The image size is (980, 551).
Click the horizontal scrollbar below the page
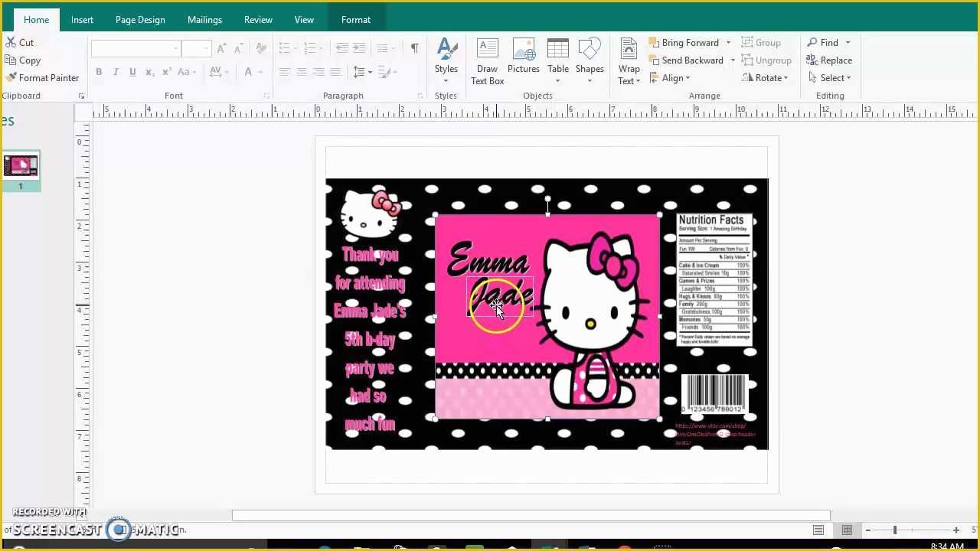531,516
